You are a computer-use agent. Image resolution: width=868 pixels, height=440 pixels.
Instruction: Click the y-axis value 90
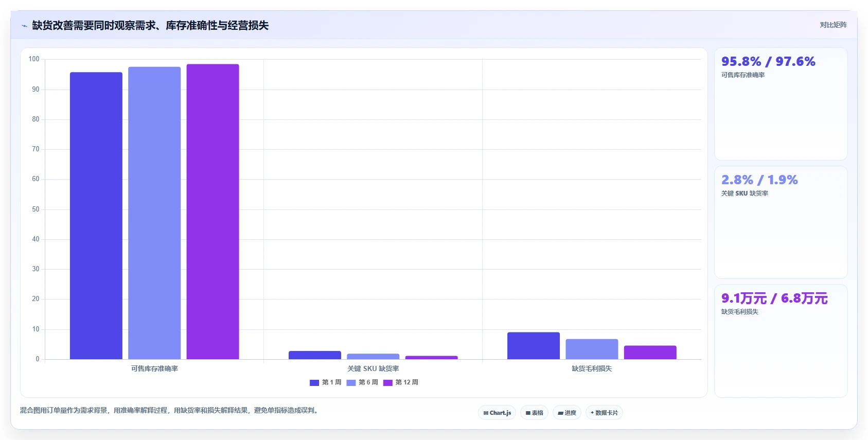[x=36, y=90]
